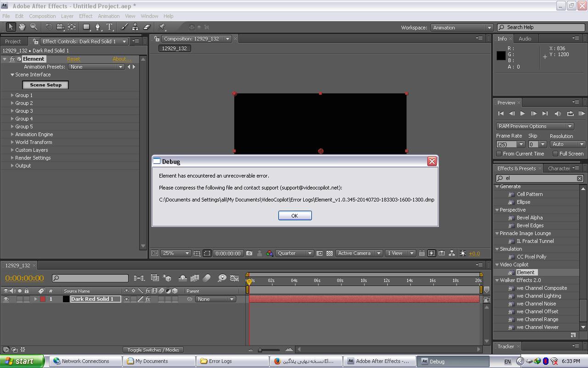Image resolution: width=588 pixels, height=368 pixels.
Task: Expand World Transform section
Action: pos(12,142)
